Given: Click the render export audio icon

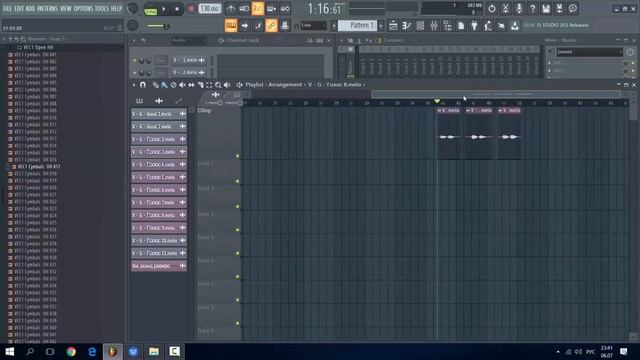Looking at the screenshot, I should pos(559,8).
